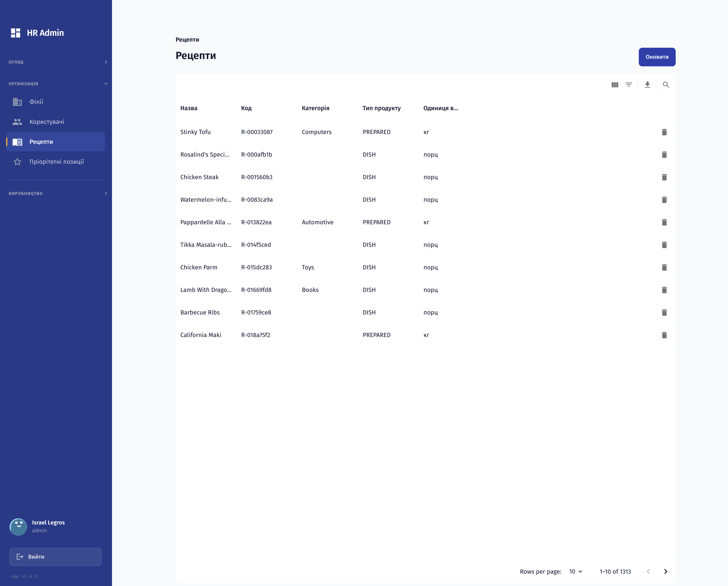Click the Рецепти breadcrumb
Screen dimensions: 728x586
point(188,40)
